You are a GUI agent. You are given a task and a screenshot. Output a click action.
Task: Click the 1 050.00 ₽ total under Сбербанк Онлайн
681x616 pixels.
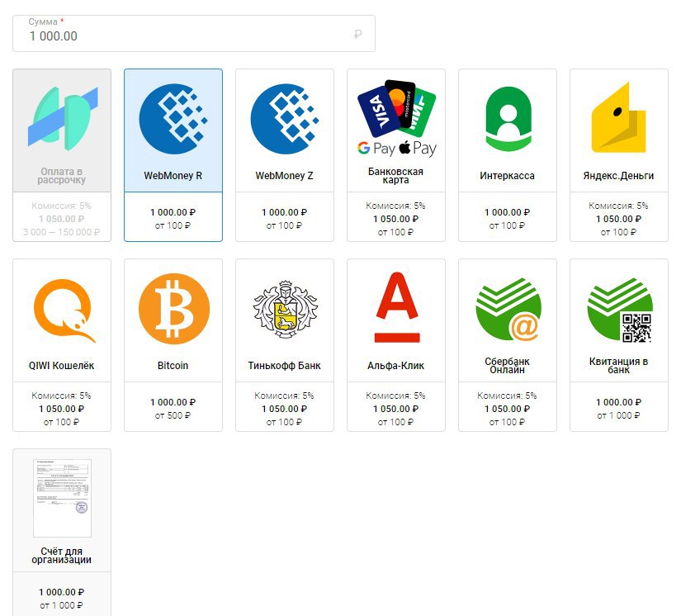click(x=508, y=409)
